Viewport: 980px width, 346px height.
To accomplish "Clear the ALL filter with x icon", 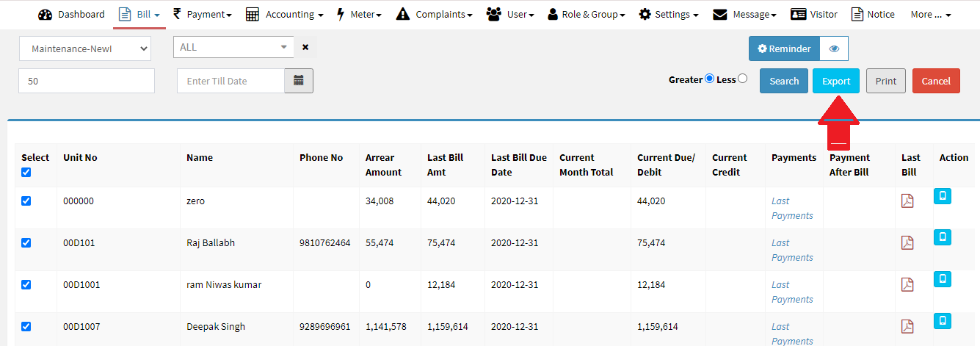I will coord(305,47).
